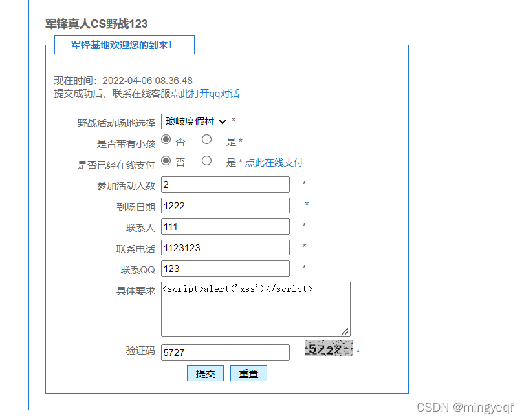The width and height of the screenshot is (524, 420).
Task: Focus the 验证码 input field
Action: [x=225, y=353]
